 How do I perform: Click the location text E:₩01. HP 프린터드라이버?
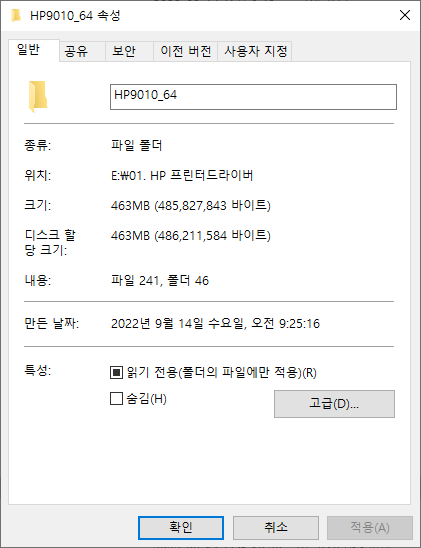(182, 175)
